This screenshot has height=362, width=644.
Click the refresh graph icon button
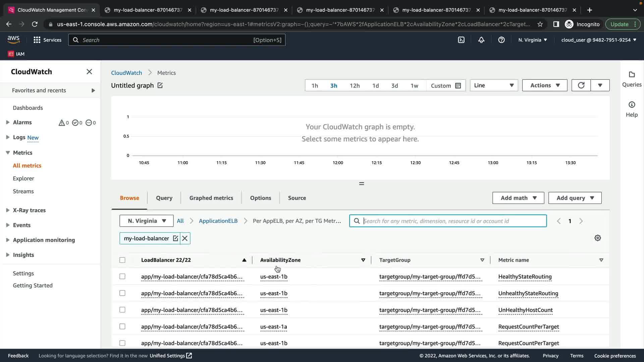coord(581,85)
